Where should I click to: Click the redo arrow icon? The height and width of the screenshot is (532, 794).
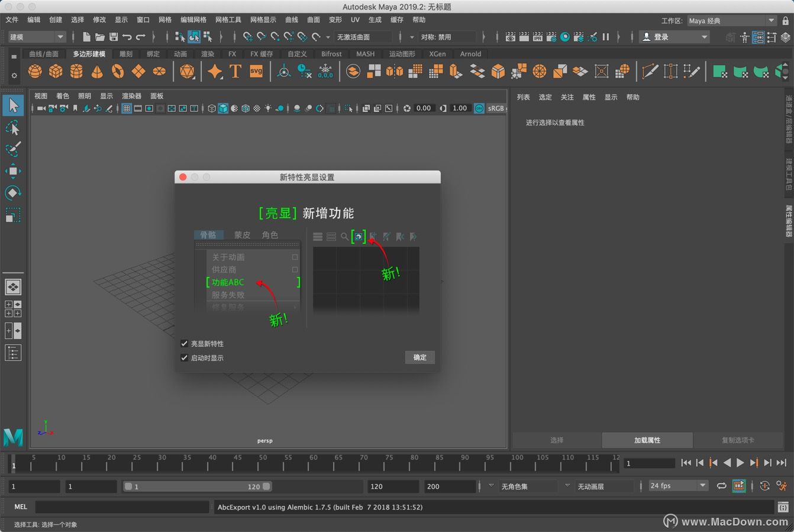(x=141, y=37)
